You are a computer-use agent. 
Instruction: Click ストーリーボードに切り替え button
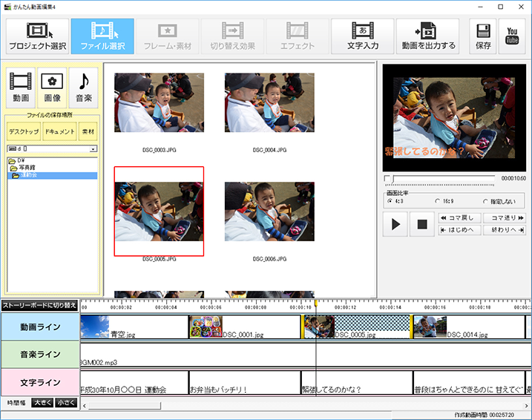pos(39,305)
